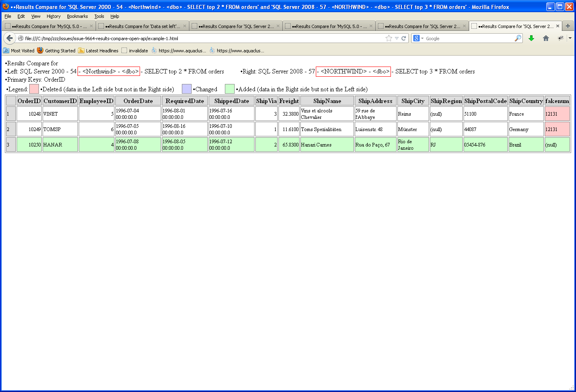Click the OrderDate column header
This screenshot has height=392, width=576.
coord(138,101)
